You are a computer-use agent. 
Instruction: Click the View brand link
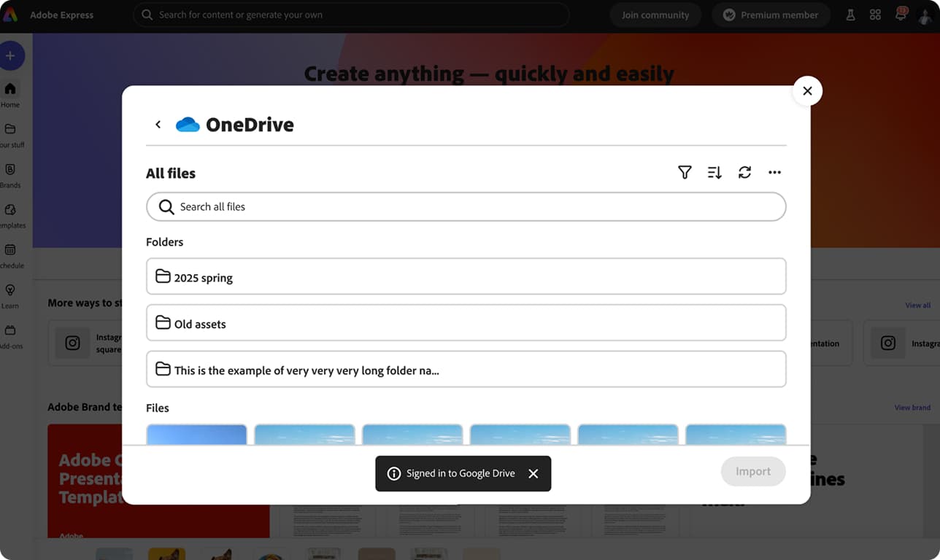click(912, 408)
